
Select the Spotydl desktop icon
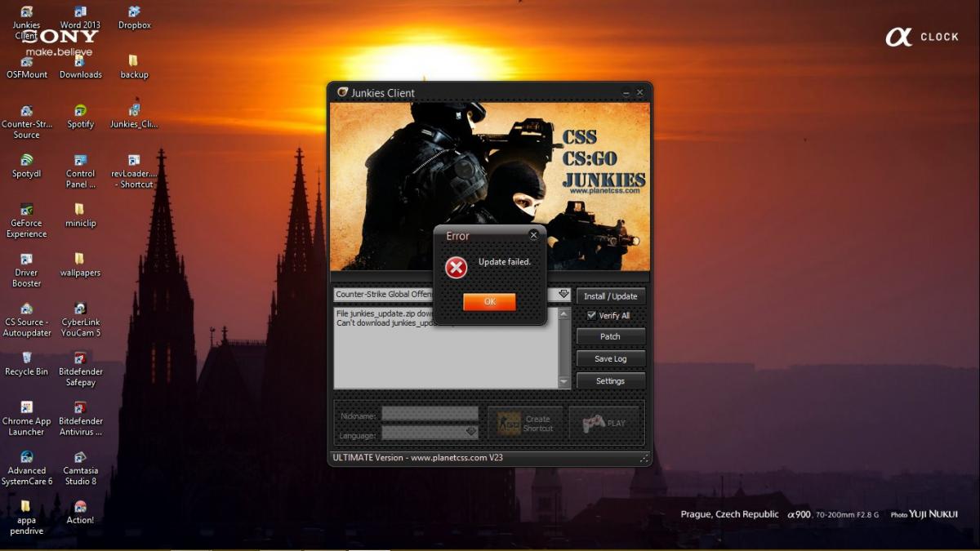26,167
